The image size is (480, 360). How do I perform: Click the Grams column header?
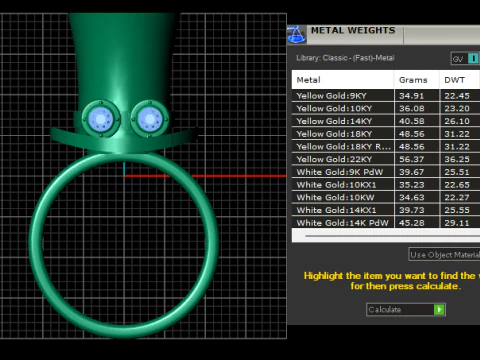point(417,80)
